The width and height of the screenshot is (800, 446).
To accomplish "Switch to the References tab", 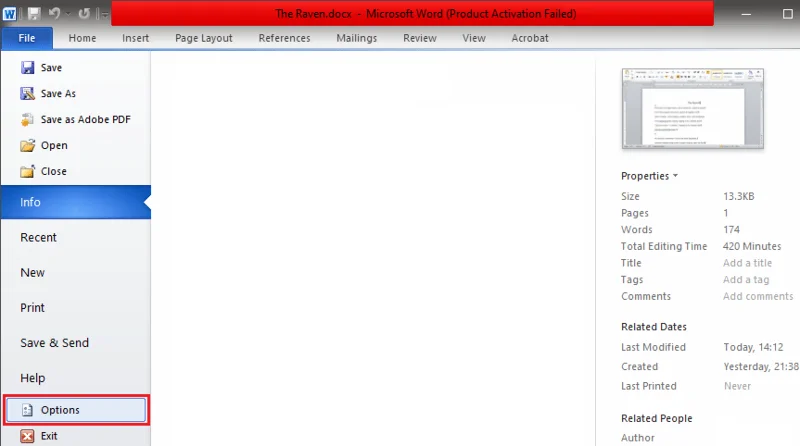I will click(284, 38).
